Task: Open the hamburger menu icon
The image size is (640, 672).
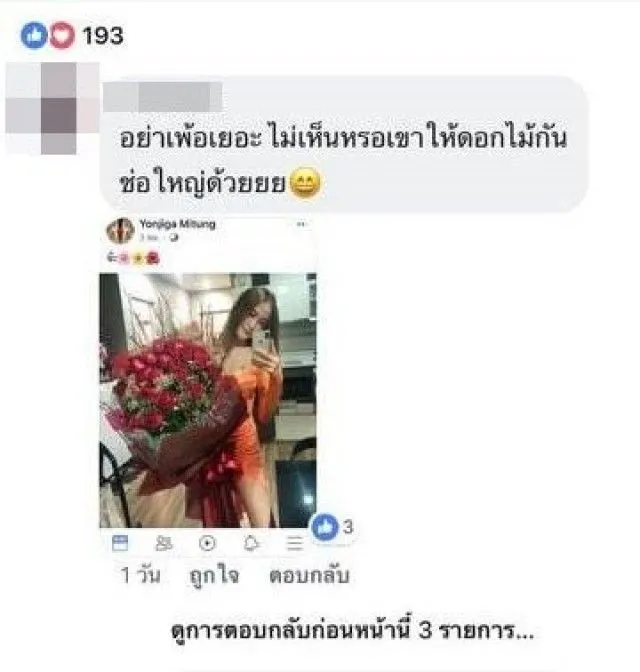Action: [294, 543]
